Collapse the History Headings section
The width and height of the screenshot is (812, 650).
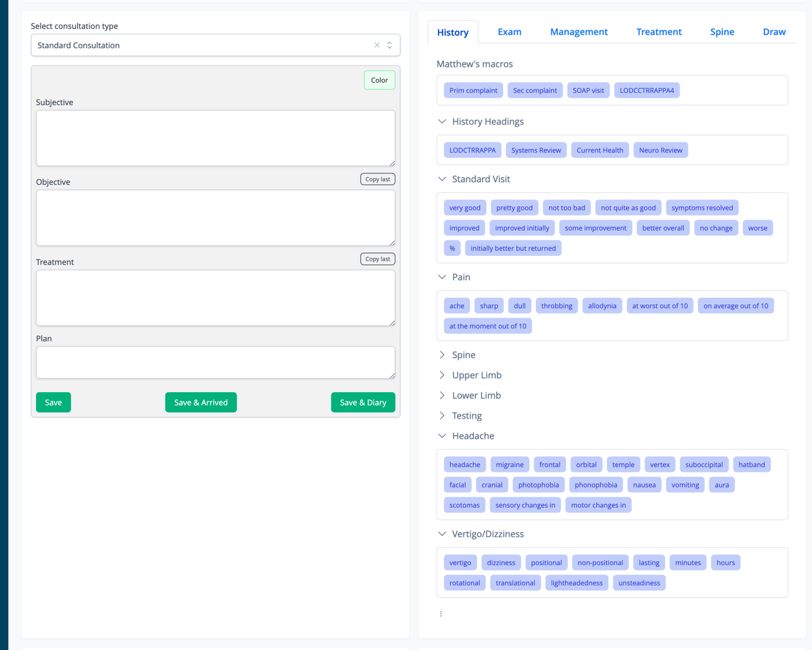[442, 121]
